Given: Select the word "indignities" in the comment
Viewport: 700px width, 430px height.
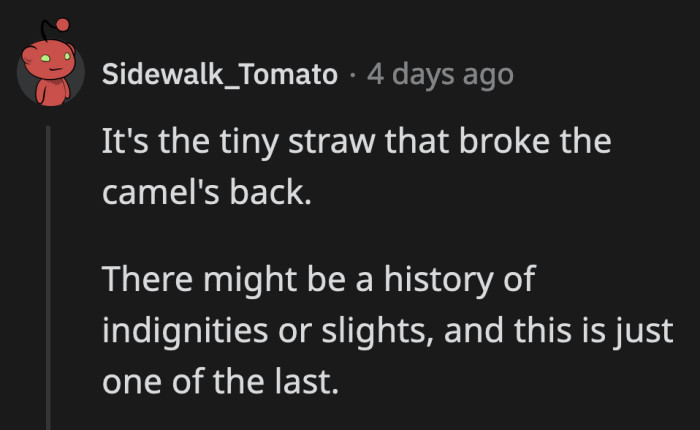Looking at the screenshot, I should [185, 332].
